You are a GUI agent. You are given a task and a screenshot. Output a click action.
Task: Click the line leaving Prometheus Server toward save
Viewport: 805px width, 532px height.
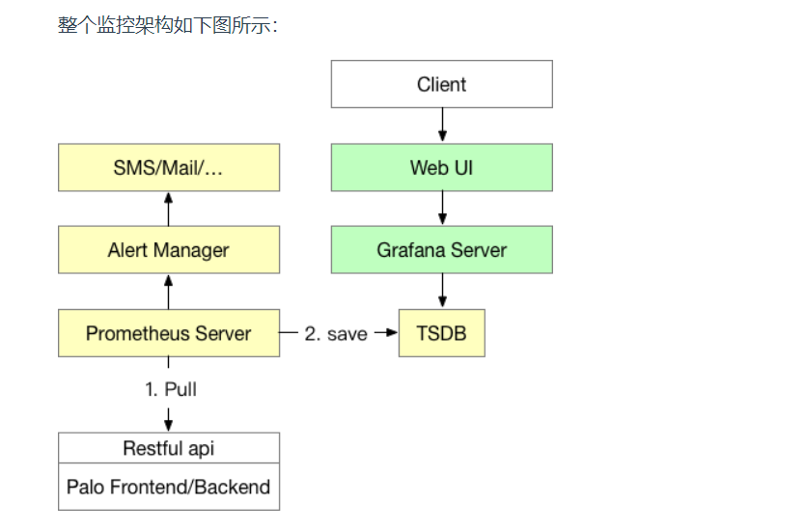289,333
